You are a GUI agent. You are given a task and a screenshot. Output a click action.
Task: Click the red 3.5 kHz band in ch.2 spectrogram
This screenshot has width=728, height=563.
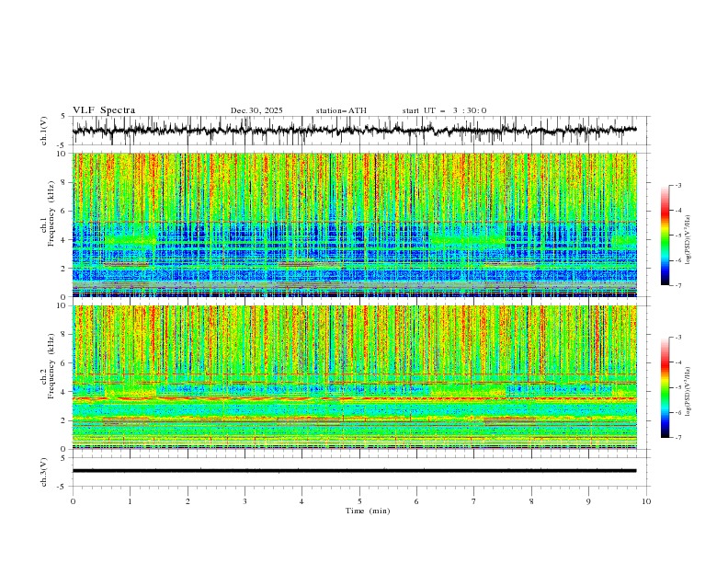tap(354, 398)
